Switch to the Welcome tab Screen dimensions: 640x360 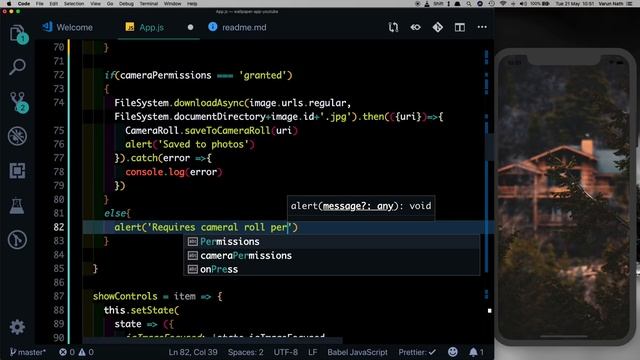pos(68,27)
